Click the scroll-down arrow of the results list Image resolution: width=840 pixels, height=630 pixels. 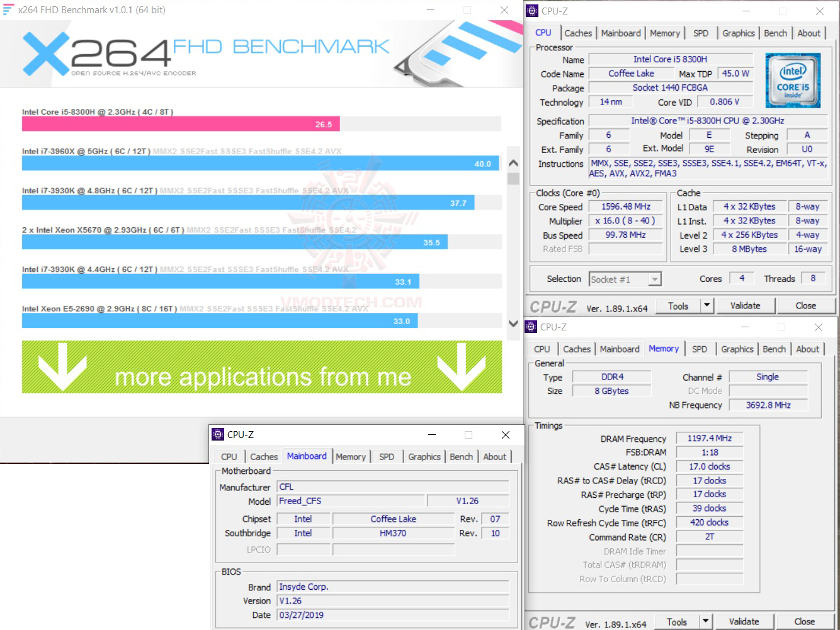click(x=513, y=323)
